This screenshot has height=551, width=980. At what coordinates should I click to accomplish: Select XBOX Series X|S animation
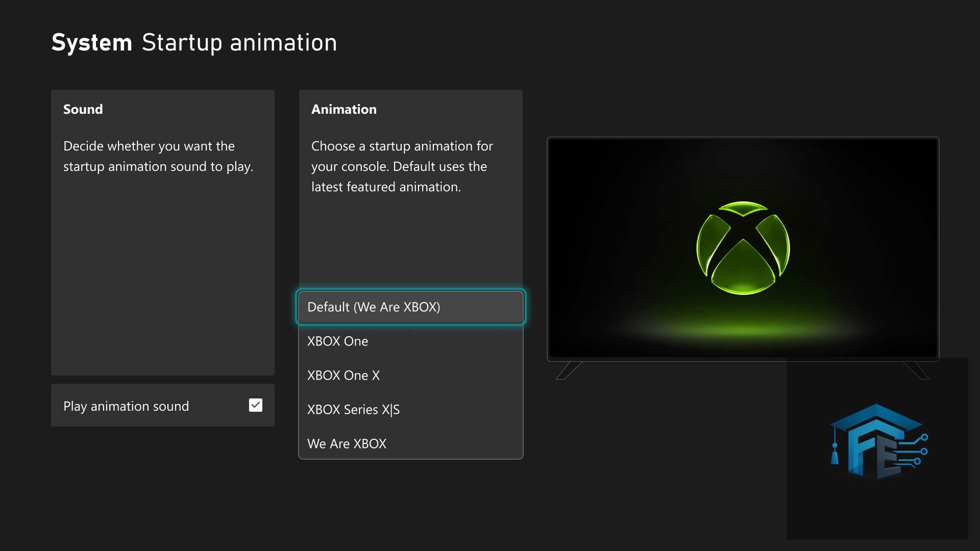[411, 410]
